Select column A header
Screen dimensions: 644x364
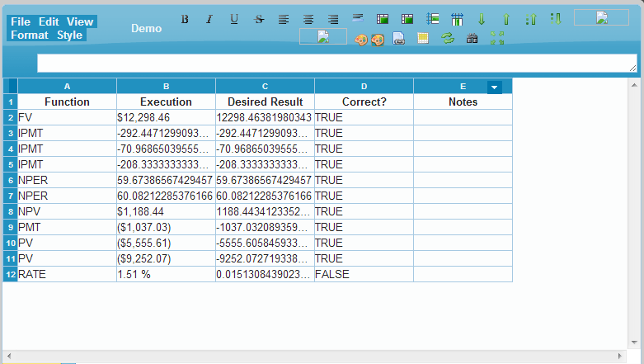67,87
